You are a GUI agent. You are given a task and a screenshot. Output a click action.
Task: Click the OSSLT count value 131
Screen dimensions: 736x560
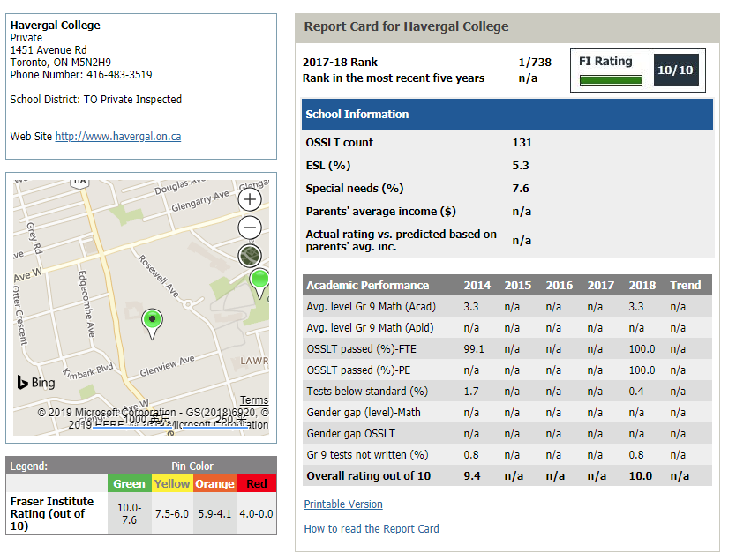pos(522,143)
